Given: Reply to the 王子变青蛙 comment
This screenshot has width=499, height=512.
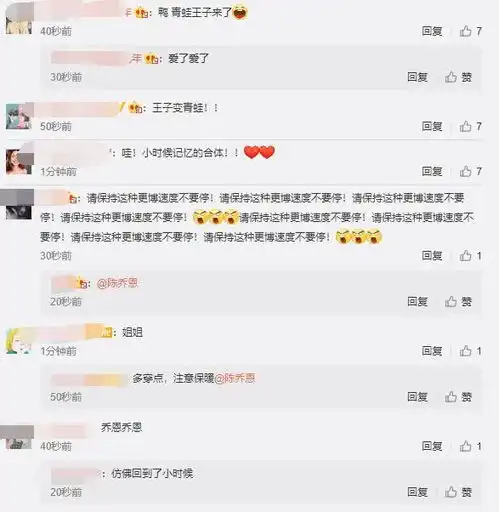Looking at the screenshot, I should (432, 126).
